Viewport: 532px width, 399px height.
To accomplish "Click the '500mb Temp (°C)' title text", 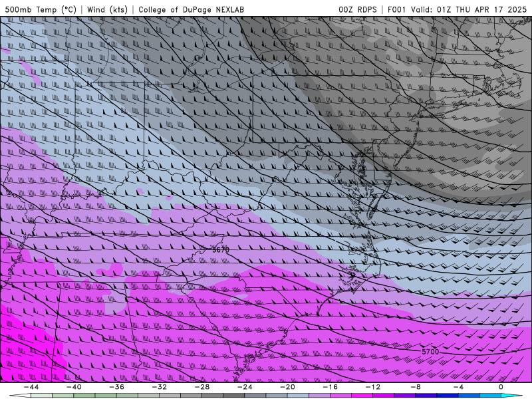I will [41, 9].
